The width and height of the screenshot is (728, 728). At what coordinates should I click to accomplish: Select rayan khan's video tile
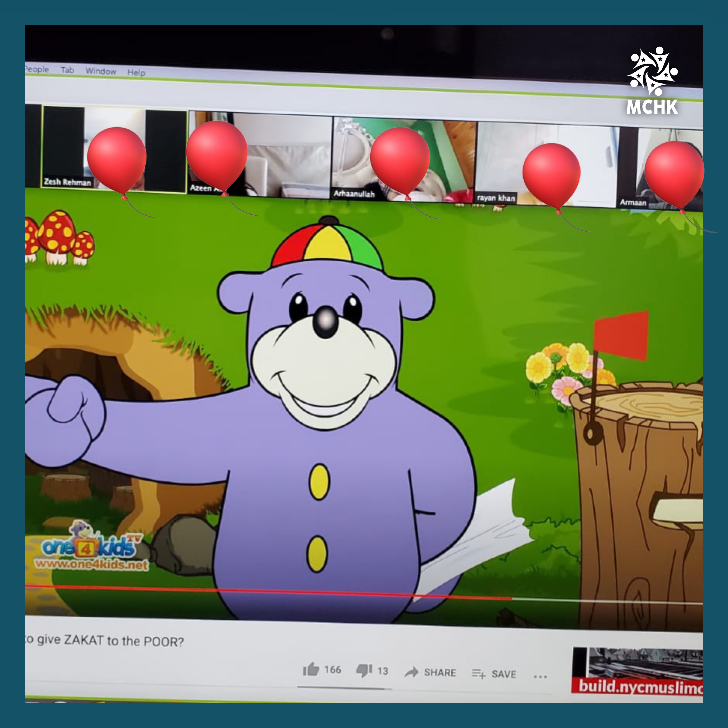coord(547,164)
